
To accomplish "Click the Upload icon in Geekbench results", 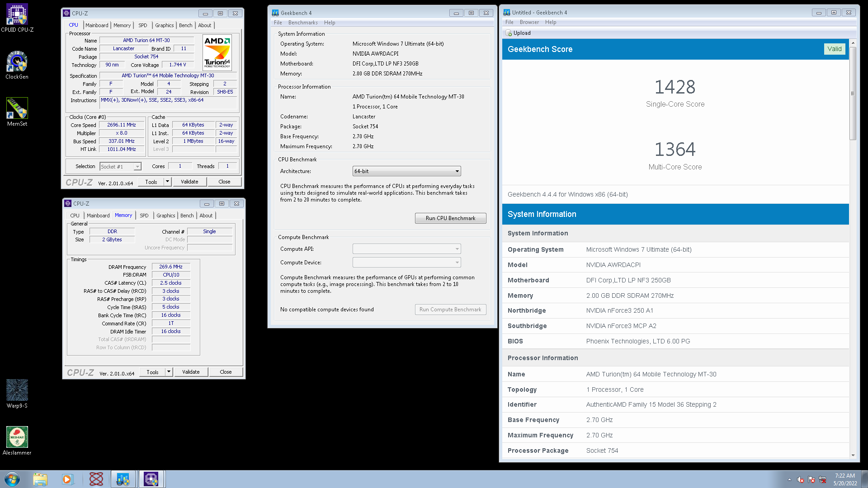I will coord(509,33).
